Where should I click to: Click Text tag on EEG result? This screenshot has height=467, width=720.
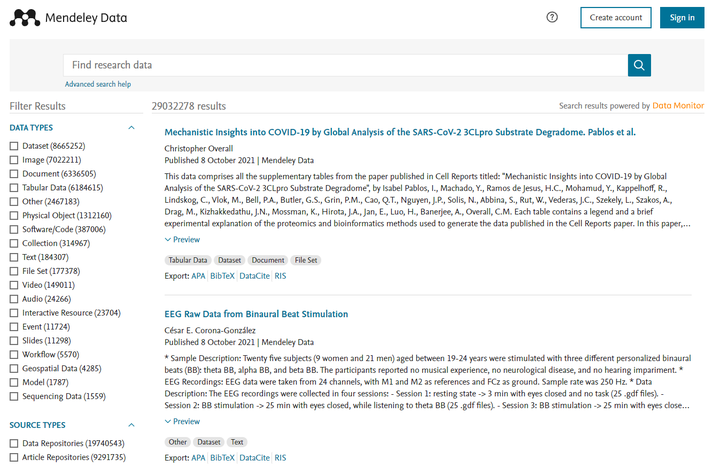click(237, 442)
